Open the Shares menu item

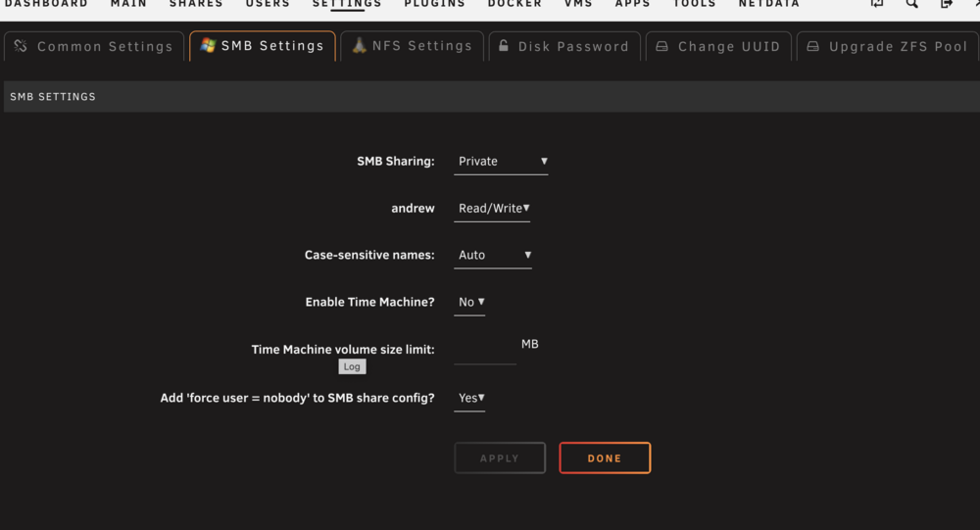(x=196, y=4)
